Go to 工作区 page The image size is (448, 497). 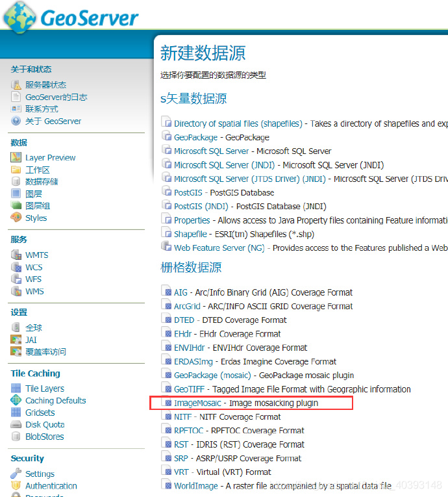click(x=38, y=170)
